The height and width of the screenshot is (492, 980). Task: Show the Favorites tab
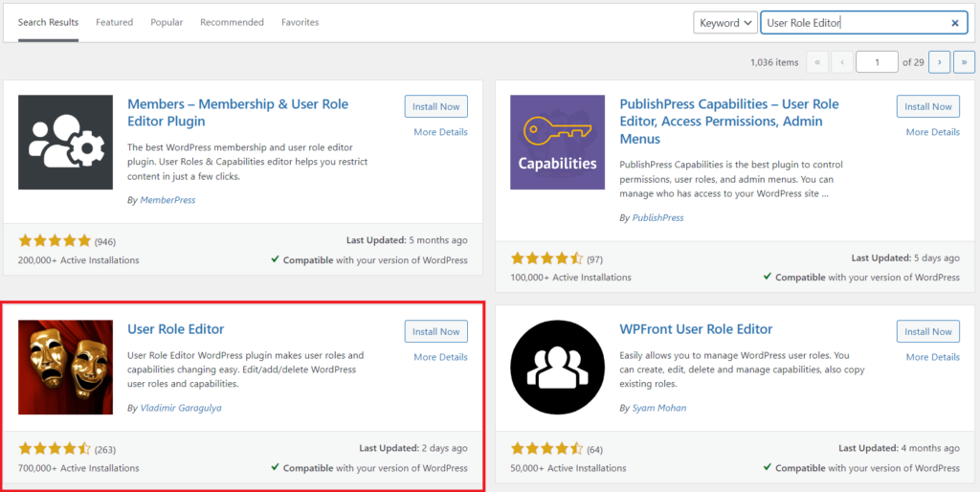click(300, 22)
